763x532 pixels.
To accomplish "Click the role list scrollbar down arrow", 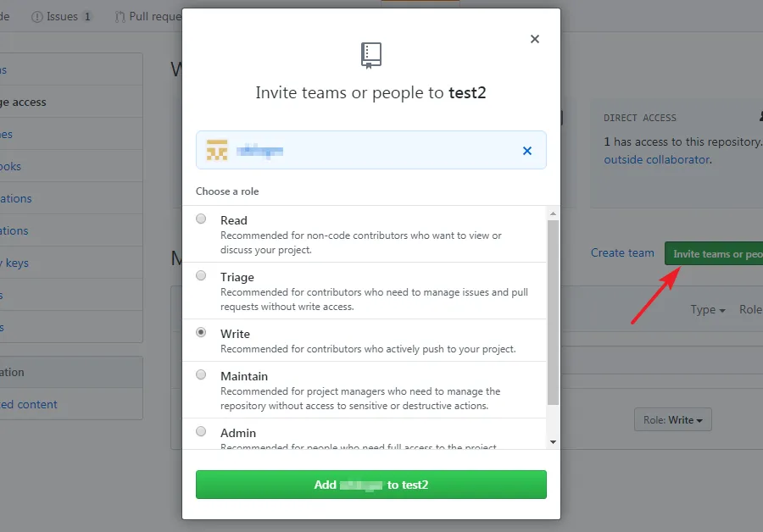I will (x=554, y=442).
